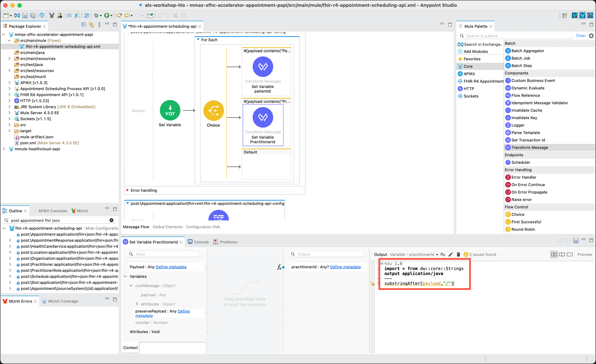Toggle the Preview pane button

[x=584, y=254]
